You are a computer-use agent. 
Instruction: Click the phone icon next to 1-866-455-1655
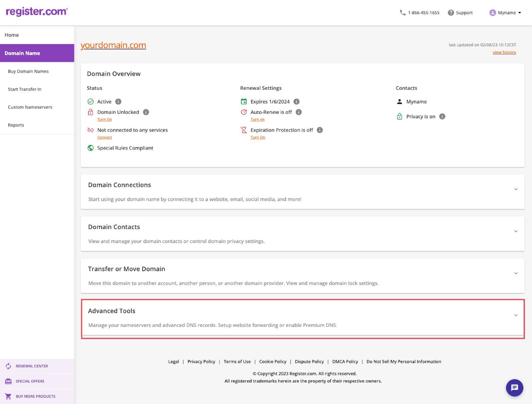click(x=402, y=13)
